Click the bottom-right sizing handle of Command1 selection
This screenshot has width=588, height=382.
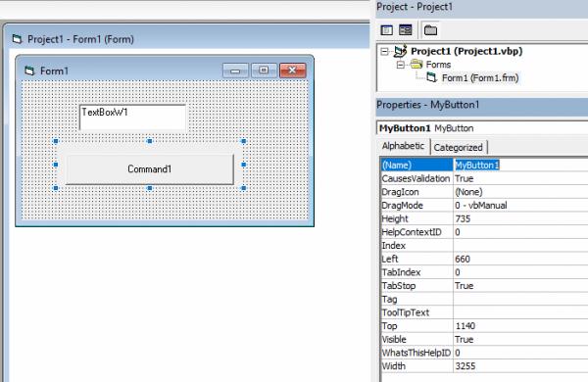(x=244, y=188)
